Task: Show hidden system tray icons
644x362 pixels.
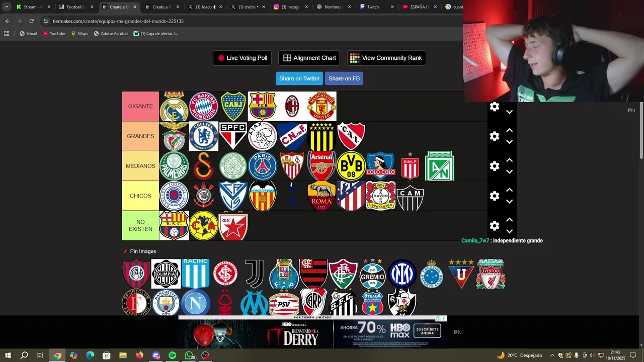Action: 552,355
